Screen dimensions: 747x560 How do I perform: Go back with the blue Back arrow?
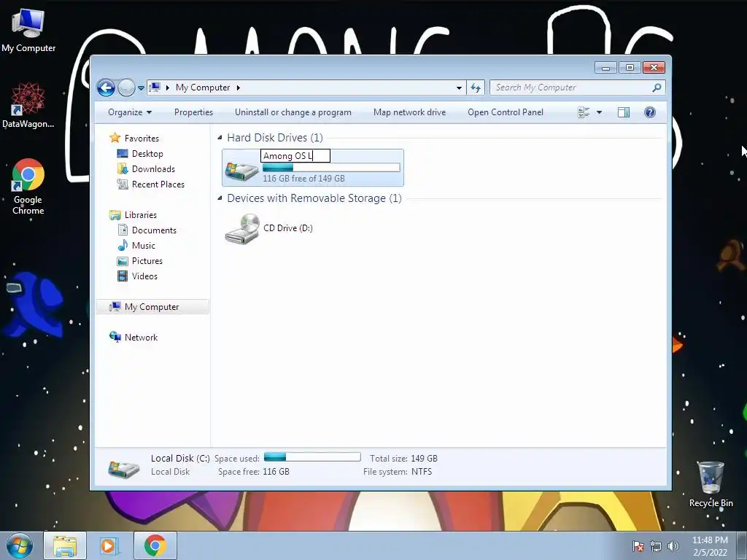pyautogui.click(x=106, y=87)
